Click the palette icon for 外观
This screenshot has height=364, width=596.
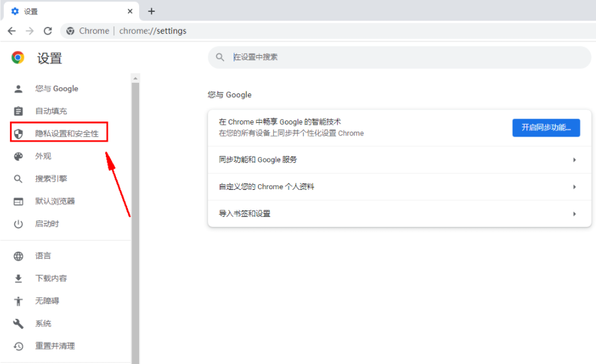click(x=18, y=156)
